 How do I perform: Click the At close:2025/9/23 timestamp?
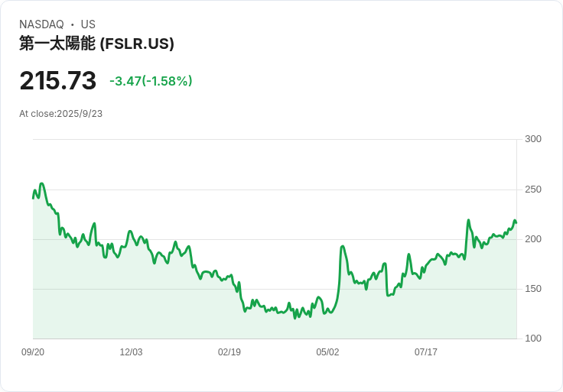click(60, 114)
